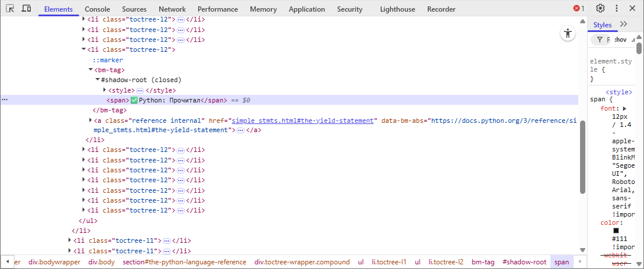Follow the simple_stmts.html#the-yield-statement href link
Image resolution: width=644 pixels, height=269 pixels.
pyautogui.click(x=302, y=121)
